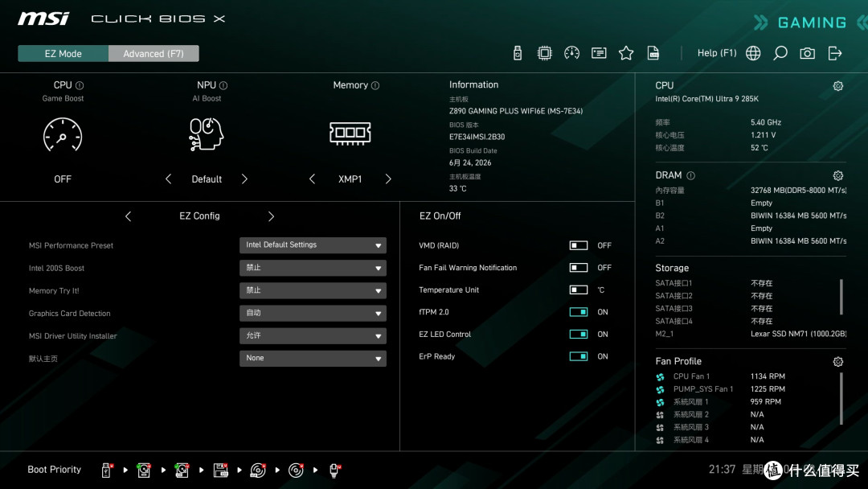The height and width of the screenshot is (489, 868).
Task: Click the Storage list scrollbar
Action: coord(841,297)
